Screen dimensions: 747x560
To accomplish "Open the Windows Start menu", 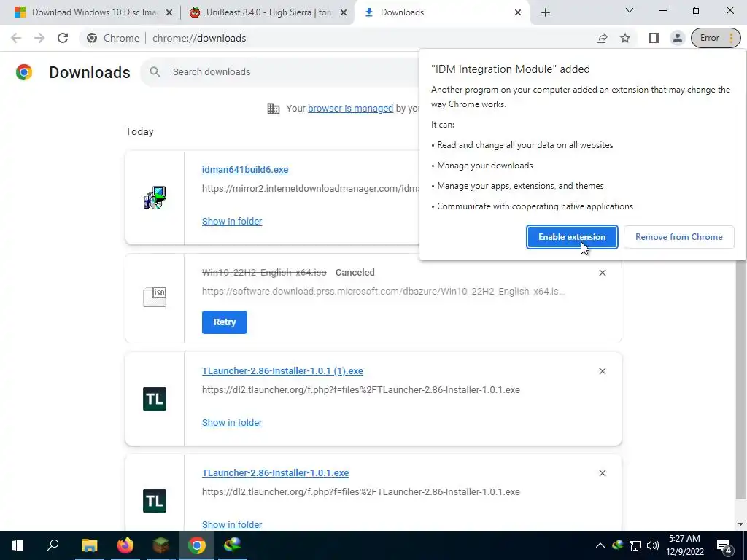I will [x=18, y=545].
